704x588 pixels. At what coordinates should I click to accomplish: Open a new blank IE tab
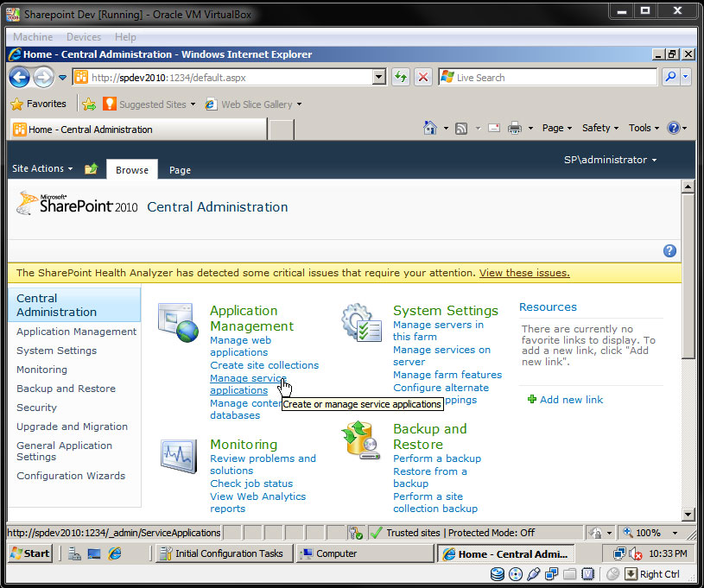(x=281, y=130)
